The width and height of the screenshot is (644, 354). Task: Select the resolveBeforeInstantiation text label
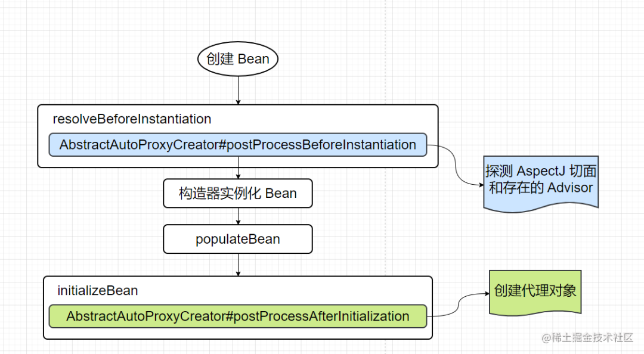tap(132, 119)
